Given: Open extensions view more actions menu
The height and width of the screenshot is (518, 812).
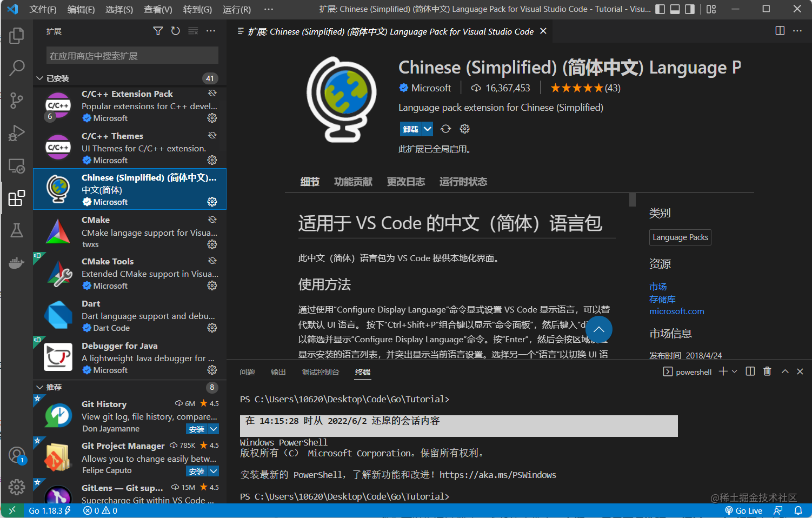Looking at the screenshot, I should click(211, 31).
